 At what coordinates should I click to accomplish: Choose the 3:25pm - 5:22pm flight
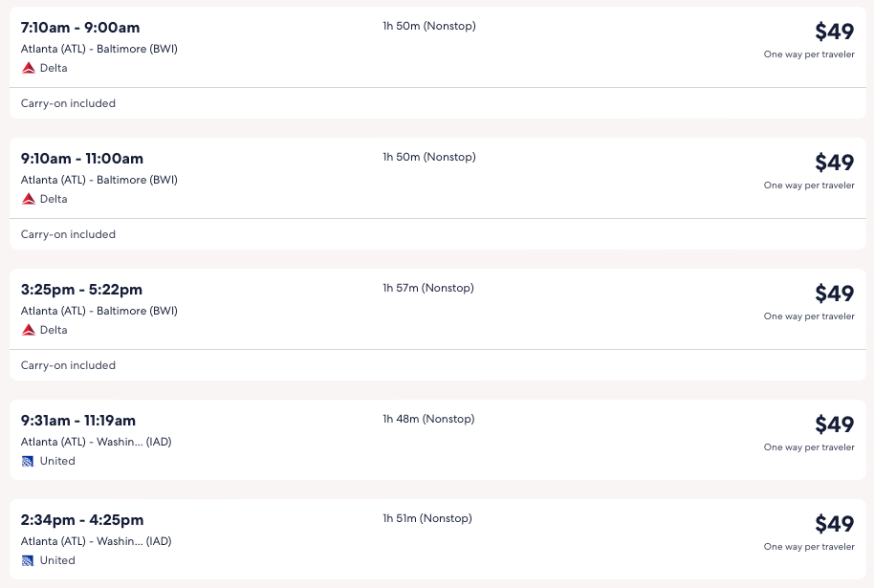[x=81, y=290]
